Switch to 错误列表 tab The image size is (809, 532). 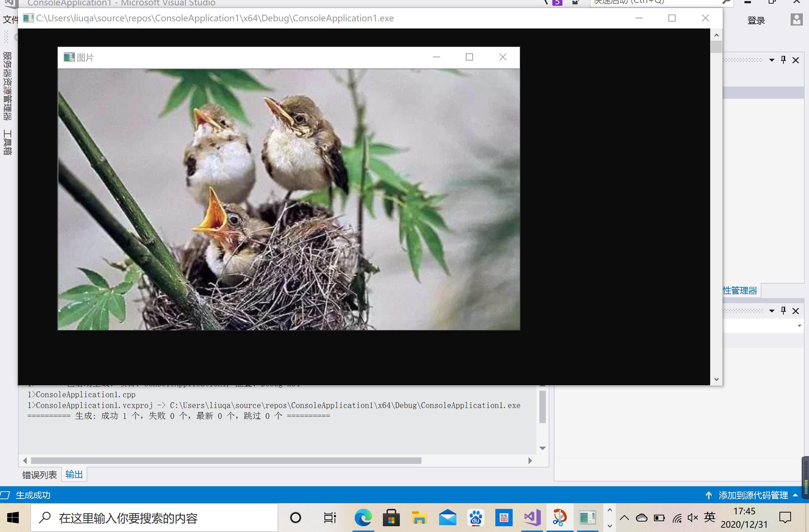coord(40,475)
